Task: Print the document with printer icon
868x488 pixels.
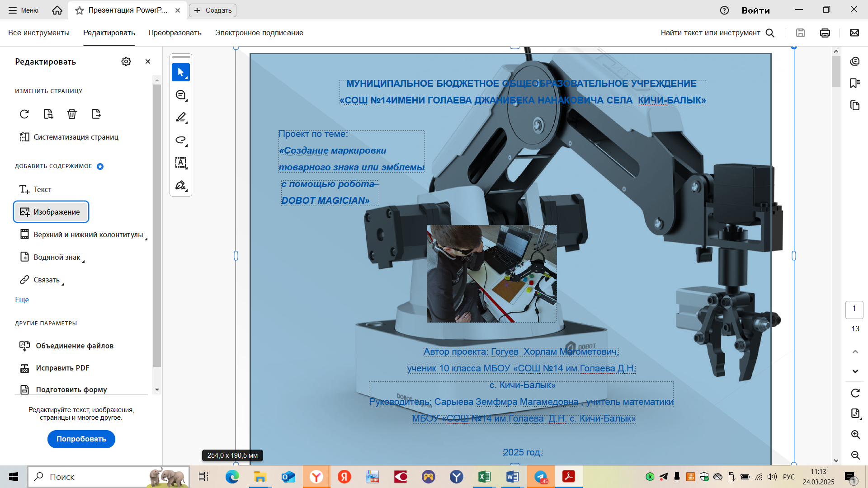Action: pyautogui.click(x=825, y=33)
